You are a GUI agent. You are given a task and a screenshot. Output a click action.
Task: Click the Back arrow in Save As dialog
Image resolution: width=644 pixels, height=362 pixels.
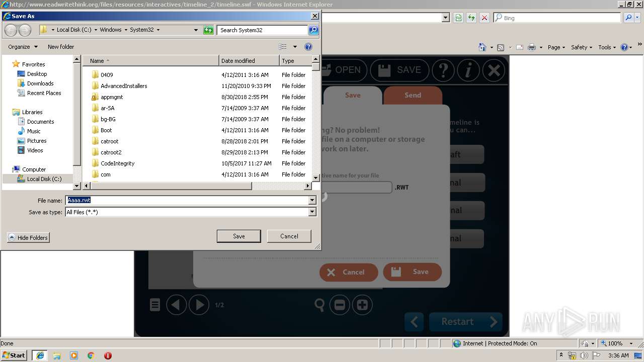pos(11,30)
